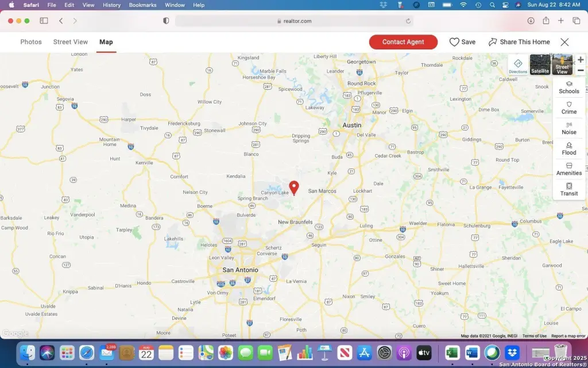The image size is (588, 368).
Task: Show the Safari sidebar
Action: point(44,21)
